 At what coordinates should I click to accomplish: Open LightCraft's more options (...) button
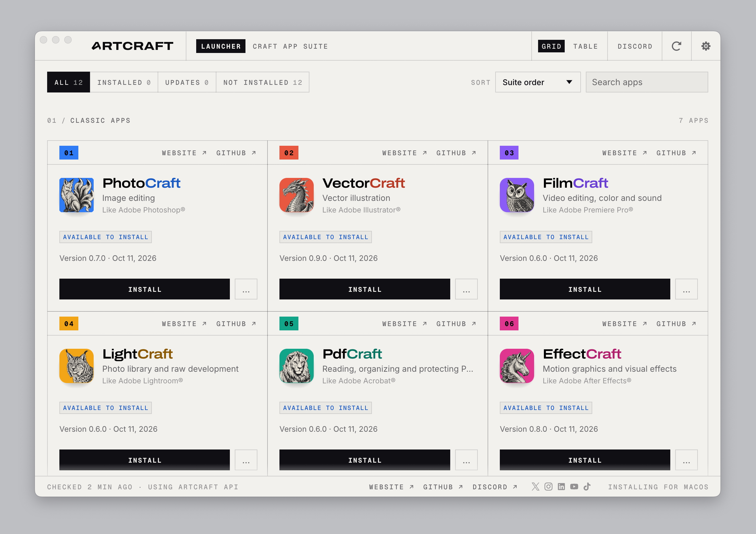coord(246,460)
